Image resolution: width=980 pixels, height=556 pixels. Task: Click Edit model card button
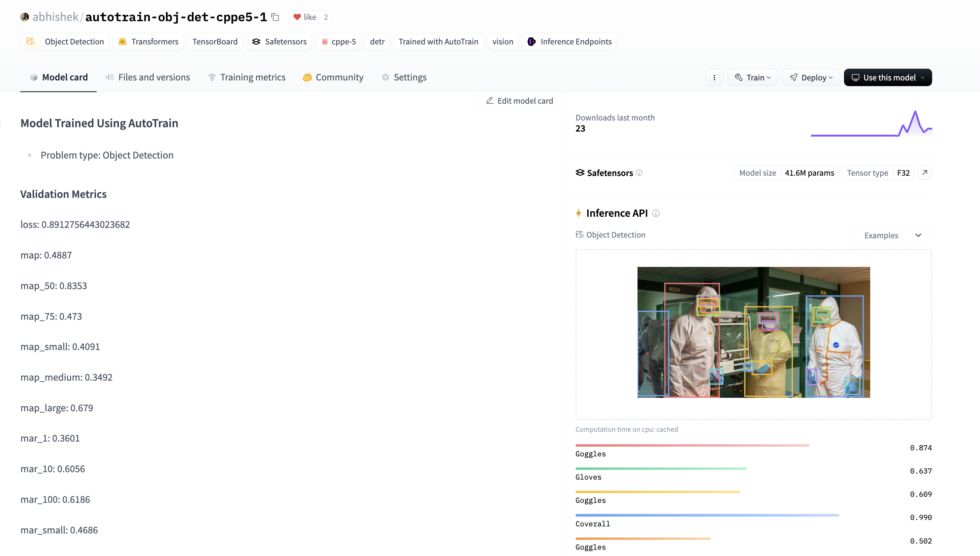click(519, 101)
